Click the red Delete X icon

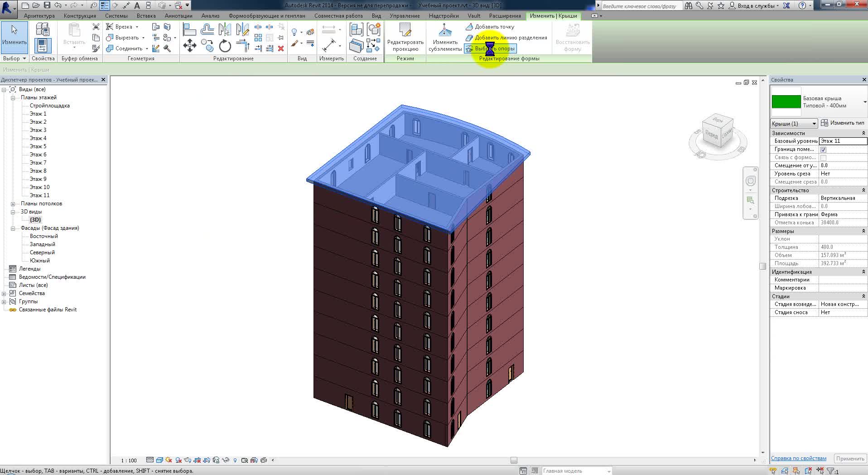coord(281,48)
